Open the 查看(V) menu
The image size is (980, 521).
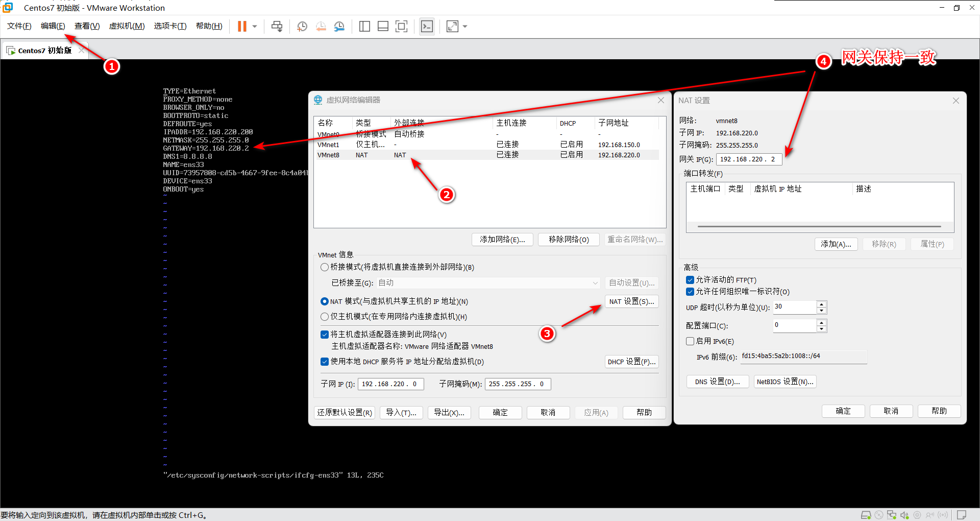pos(87,26)
